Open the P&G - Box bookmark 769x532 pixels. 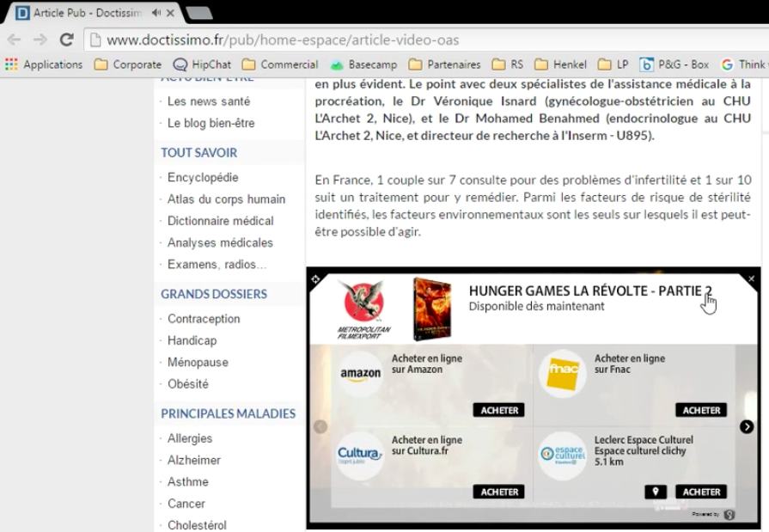674,64
